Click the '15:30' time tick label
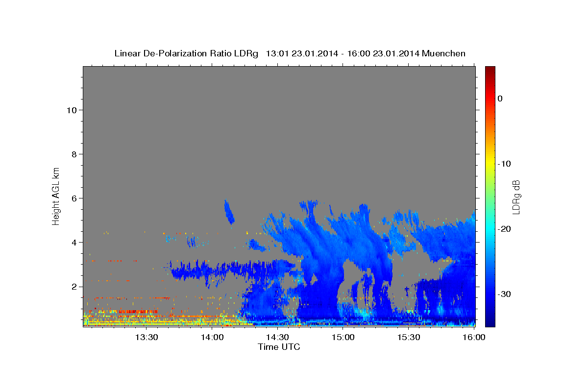Screen dimensions: 588x392 point(408,337)
